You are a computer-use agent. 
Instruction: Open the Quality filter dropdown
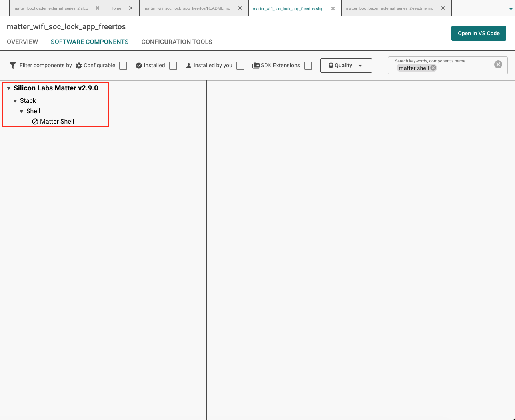click(x=346, y=66)
